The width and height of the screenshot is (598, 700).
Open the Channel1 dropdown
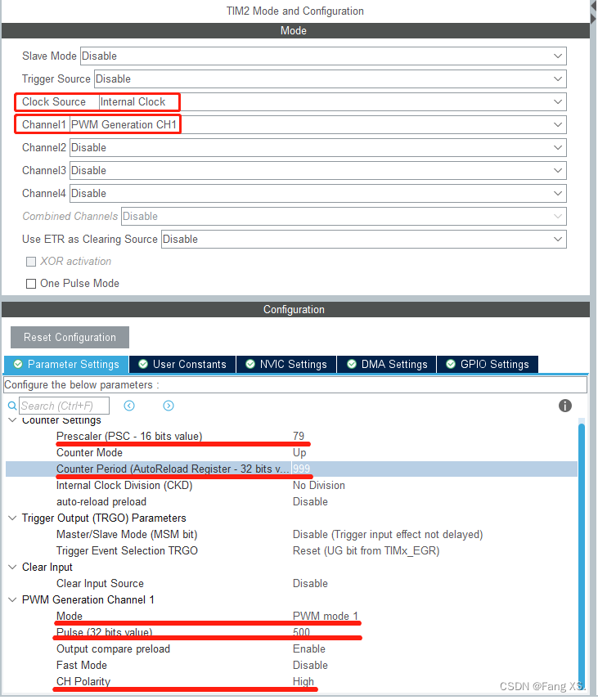point(318,124)
